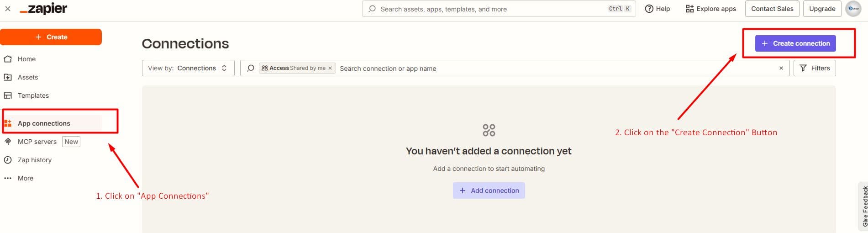Click the Access Shared by me filter chip
The image size is (868, 233).
click(297, 68)
